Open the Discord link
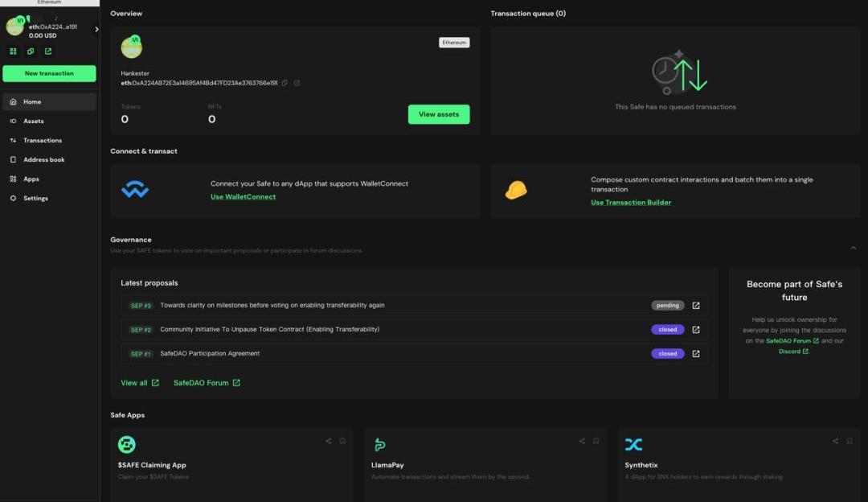The height and width of the screenshot is (502, 868). point(793,352)
